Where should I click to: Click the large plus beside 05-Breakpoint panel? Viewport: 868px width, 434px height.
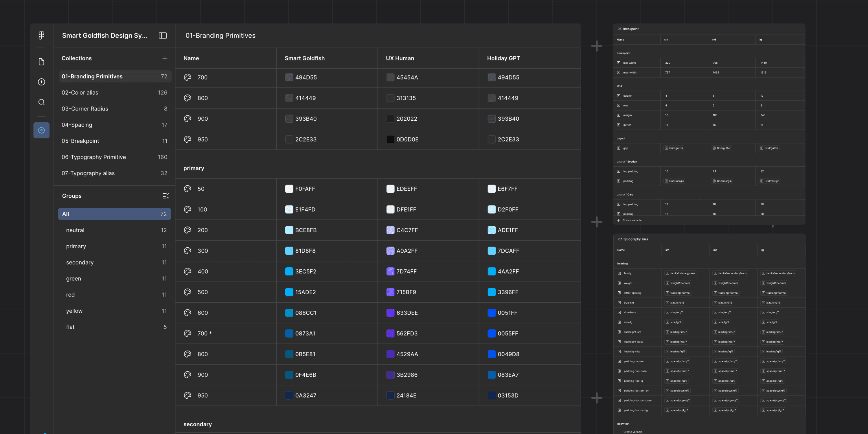tap(596, 46)
